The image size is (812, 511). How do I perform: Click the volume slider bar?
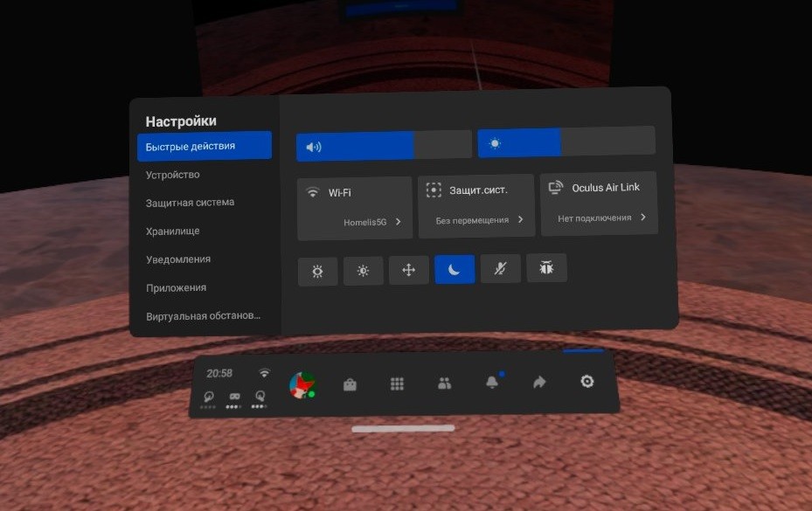tap(384, 146)
